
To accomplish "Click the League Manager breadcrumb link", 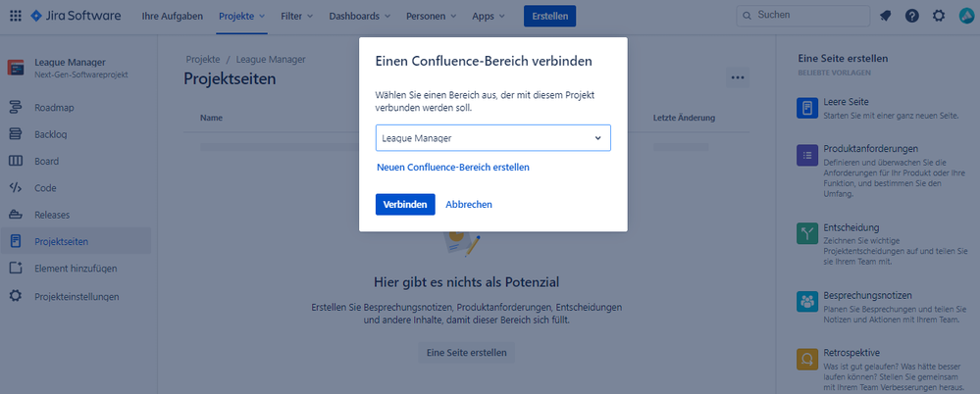I will (271, 60).
